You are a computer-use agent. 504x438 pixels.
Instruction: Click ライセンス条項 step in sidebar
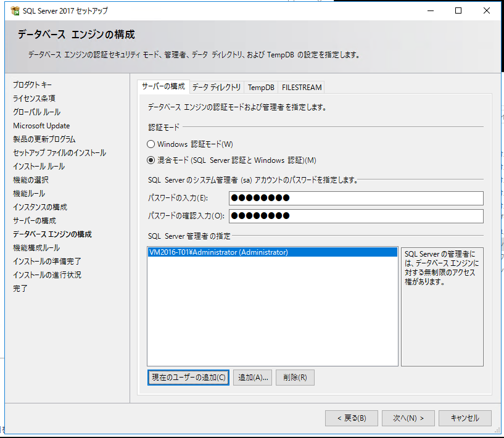coord(34,98)
